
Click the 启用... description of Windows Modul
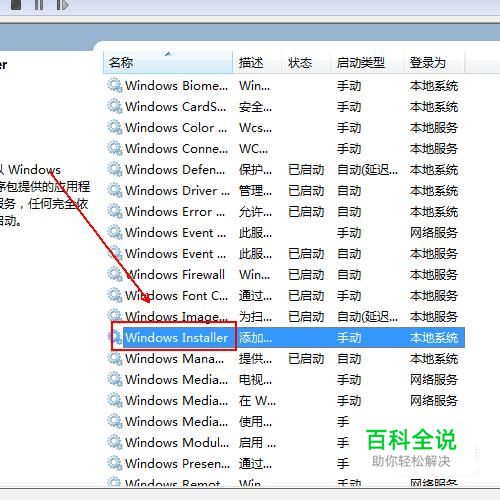click(257, 442)
